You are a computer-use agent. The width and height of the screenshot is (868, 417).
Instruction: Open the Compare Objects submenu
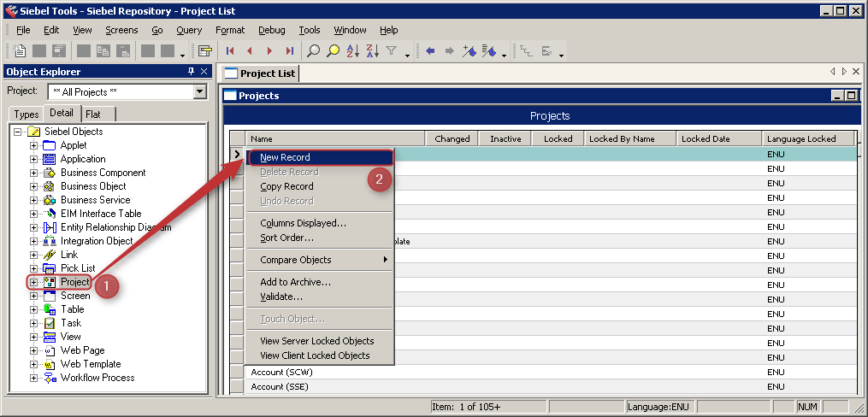[320, 260]
